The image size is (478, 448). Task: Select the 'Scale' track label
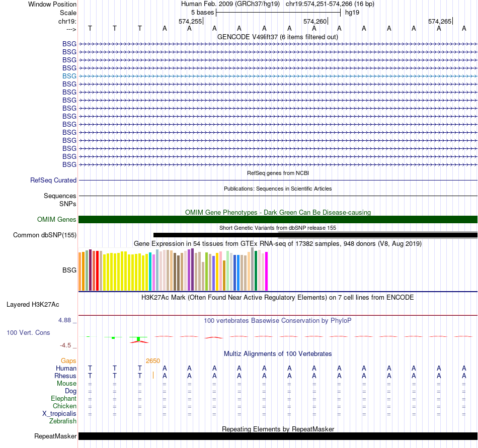pyautogui.click(x=68, y=13)
